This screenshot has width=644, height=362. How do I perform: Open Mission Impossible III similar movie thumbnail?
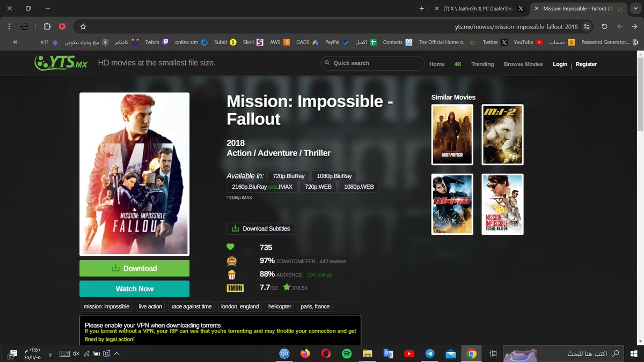click(x=452, y=204)
